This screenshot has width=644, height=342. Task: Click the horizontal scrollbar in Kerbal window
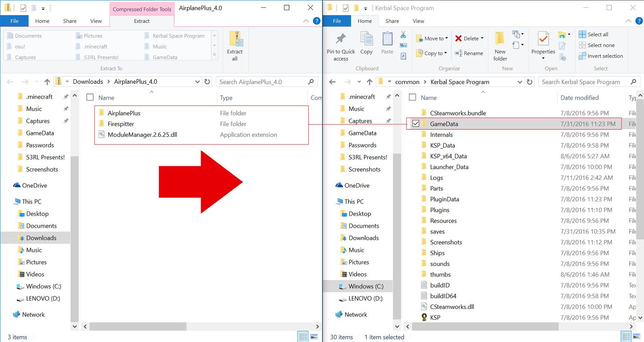(x=485, y=327)
